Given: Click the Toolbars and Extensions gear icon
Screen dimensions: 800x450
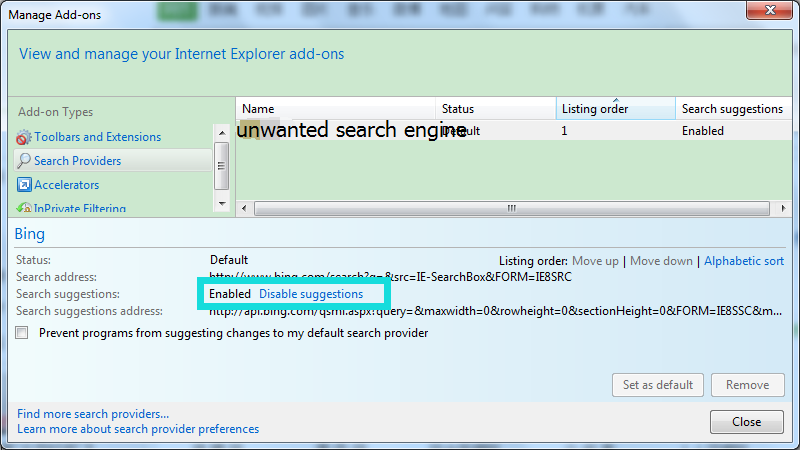Looking at the screenshot, I should pyautogui.click(x=23, y=137).
